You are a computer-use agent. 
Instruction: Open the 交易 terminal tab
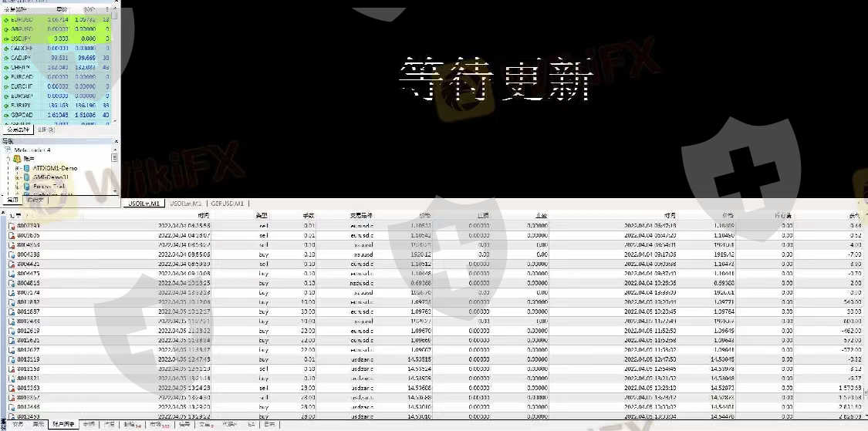[18, 426]
